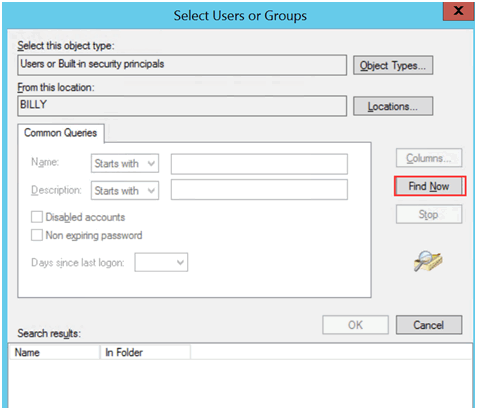Close the Select Users or Groups dialog

click(x=459, y=11)
